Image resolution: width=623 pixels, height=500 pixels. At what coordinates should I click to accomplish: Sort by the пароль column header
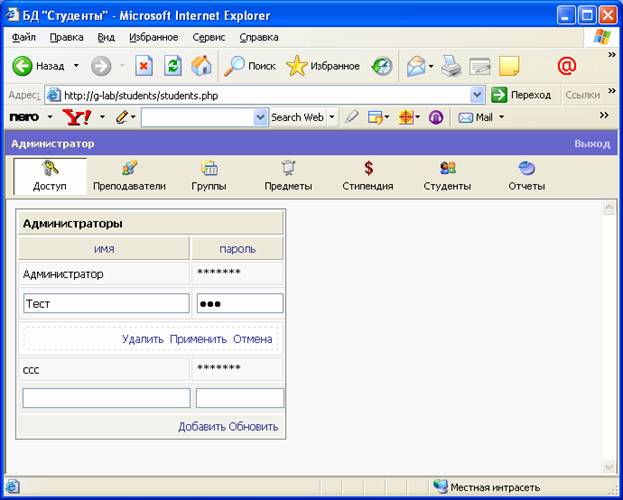click(237, 249)
